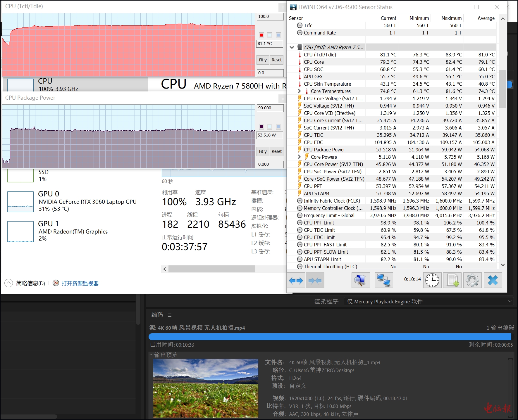The height and width of the screenshot is (420, 518).
Task: Expand the Core Powers sensor group
Action: tap(299, 157)
